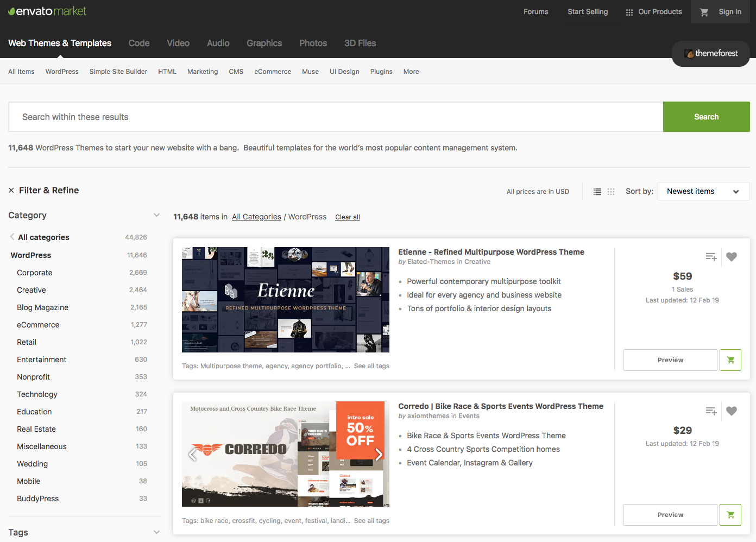Switch to the Code tab
The width and height of the screenshot is (756, 542).
pyautogui.click(x=139, y=43)
